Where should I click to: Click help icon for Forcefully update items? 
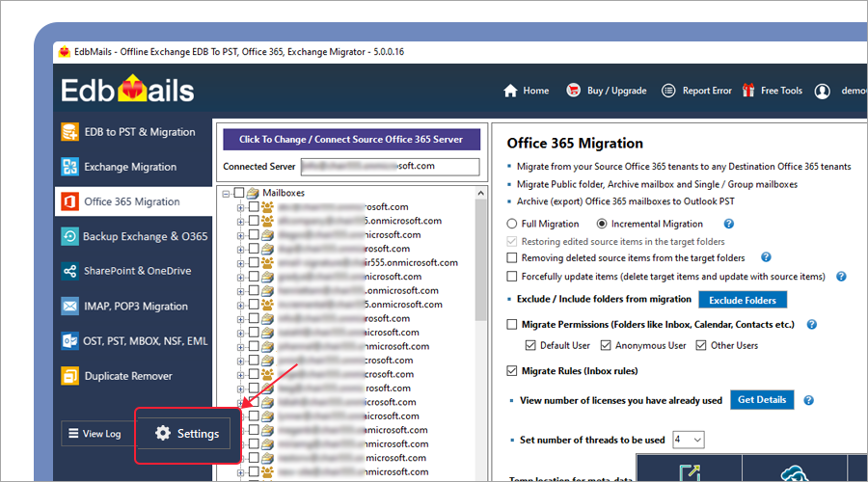coord(841,276)
